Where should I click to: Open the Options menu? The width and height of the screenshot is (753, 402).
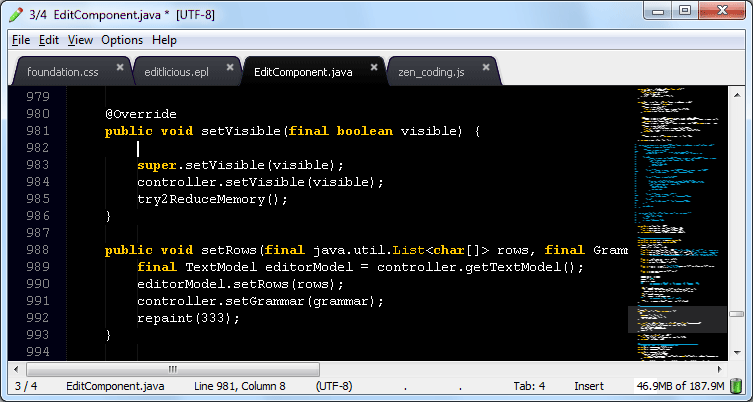122,40
